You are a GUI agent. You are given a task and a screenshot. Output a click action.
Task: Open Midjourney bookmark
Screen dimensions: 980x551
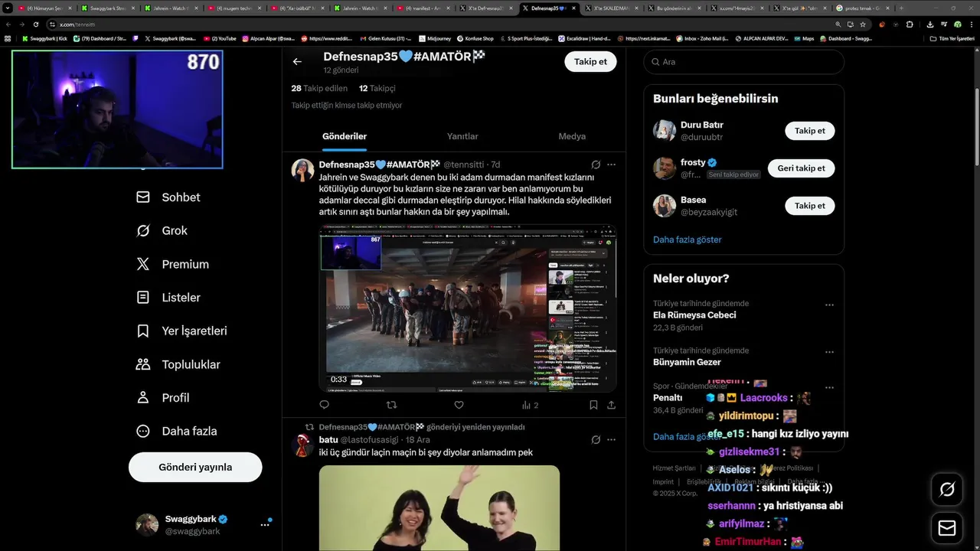click(435, 38)
